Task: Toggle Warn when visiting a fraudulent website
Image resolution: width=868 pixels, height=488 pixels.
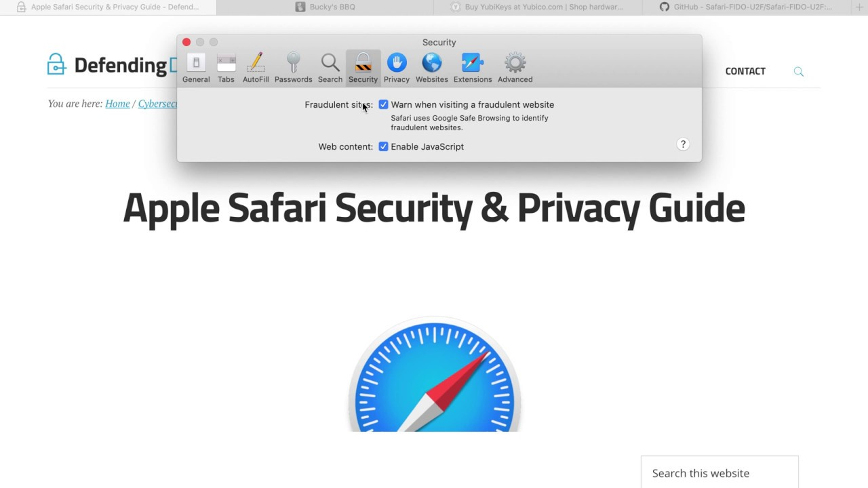Action: [x=383, y=104]
